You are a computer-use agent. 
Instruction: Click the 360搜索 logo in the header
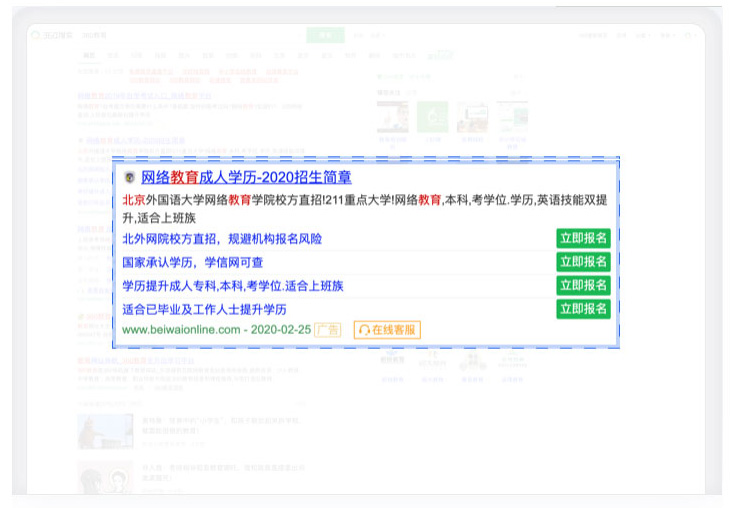click(54, 35)
